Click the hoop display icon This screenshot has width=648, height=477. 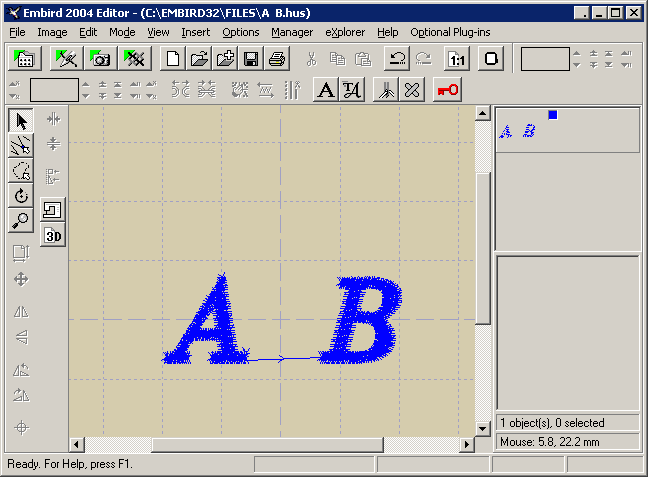pyautogui.click(x=491, y=59)
